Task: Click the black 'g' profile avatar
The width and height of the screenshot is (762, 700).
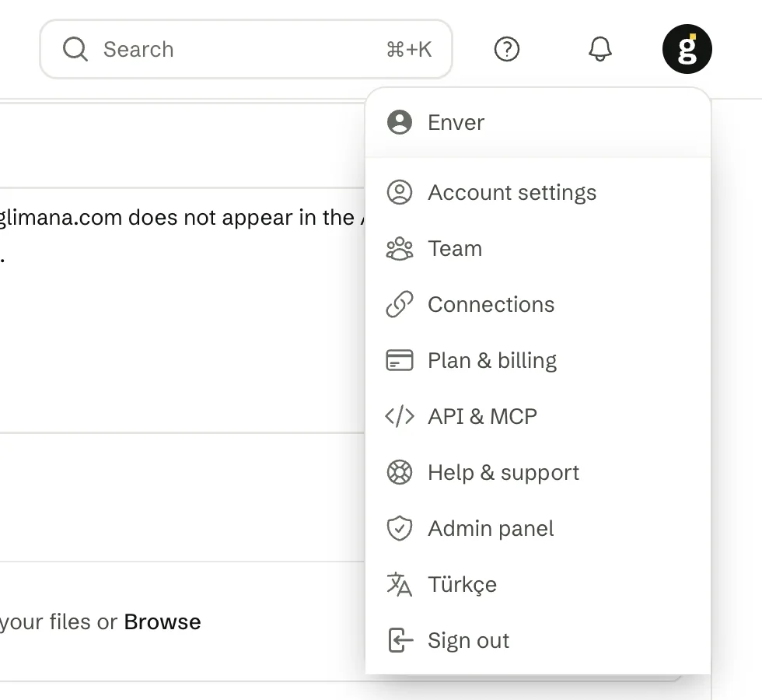Action: (687, 49)
